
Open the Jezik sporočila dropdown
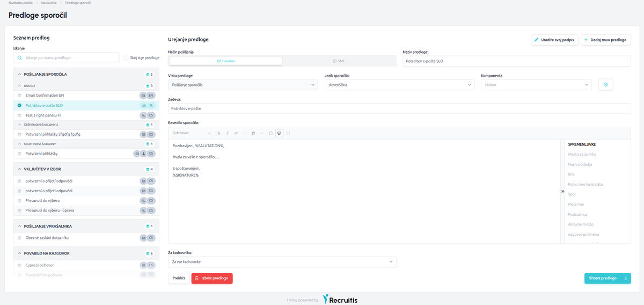(399, 85)
